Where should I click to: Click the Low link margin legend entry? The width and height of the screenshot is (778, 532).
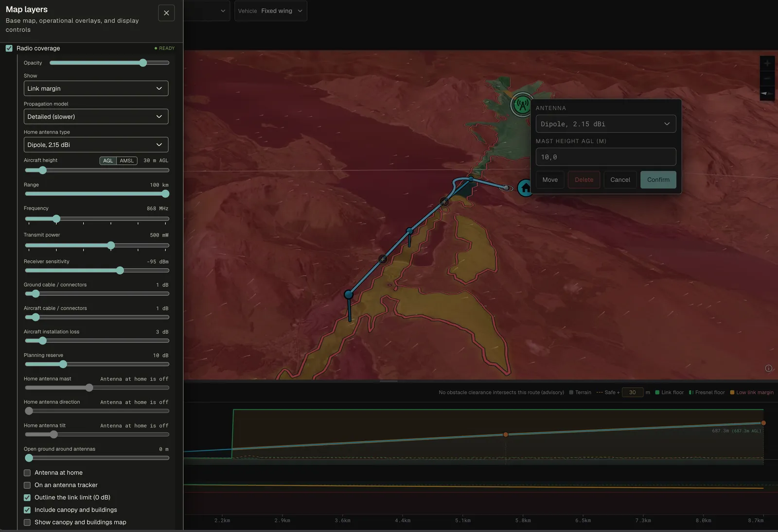[752, 393]
